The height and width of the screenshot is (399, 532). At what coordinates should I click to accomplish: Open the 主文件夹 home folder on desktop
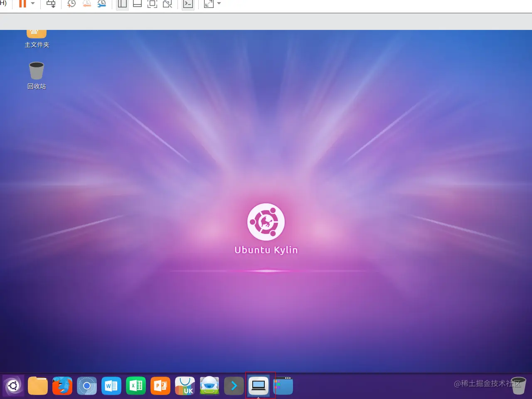(x=37, y=39)
